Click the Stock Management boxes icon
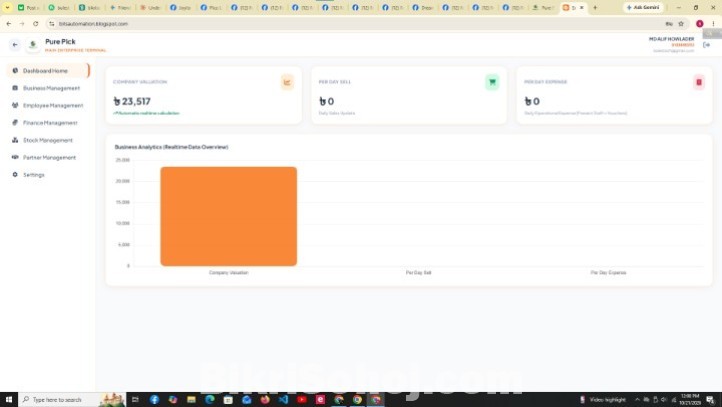 click(x=15, y=140)
